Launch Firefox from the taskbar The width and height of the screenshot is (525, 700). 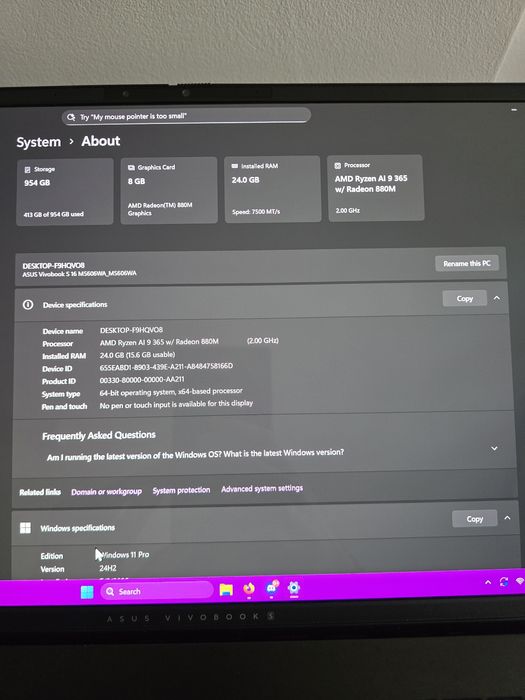249,589
